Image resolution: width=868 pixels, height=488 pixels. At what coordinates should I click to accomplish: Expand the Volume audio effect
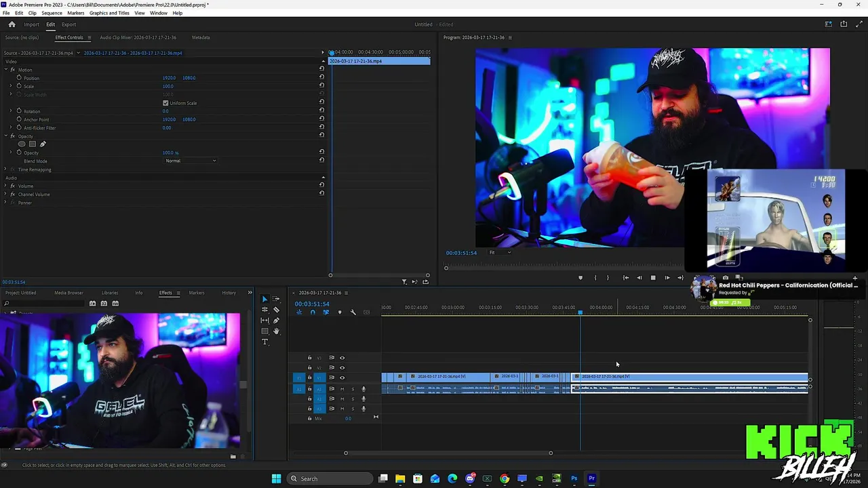tap(5, 186)
